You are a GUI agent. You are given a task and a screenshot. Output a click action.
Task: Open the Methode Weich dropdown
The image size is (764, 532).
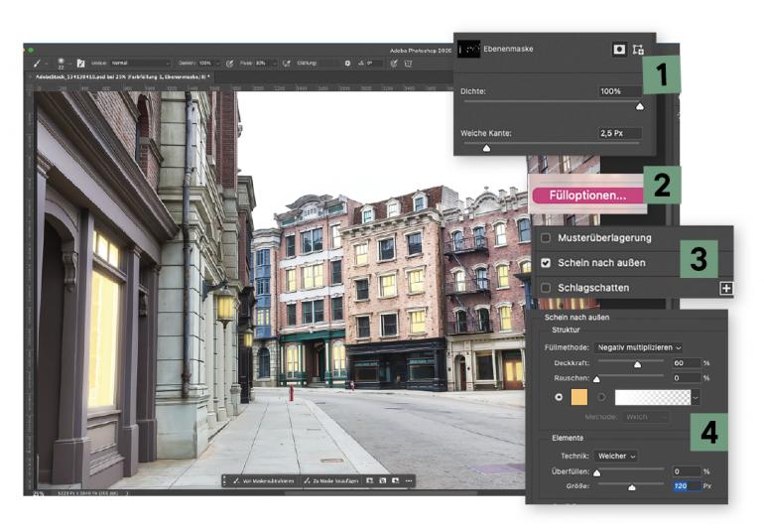pos(645,418)
